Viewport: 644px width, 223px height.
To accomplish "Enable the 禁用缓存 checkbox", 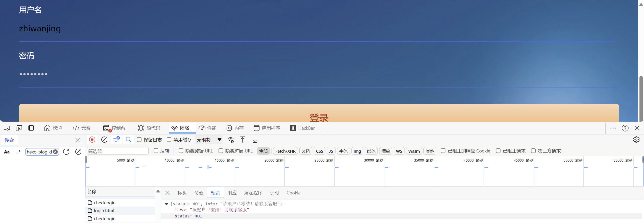I will click(169, 140).
